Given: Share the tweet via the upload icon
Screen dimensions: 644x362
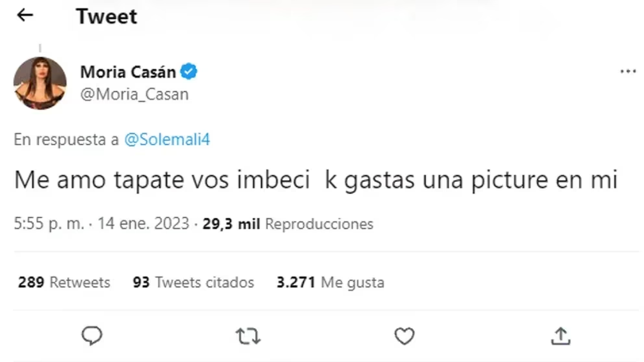Looking at the screenshot, I should pyautogui.click(x=561, y=336).
